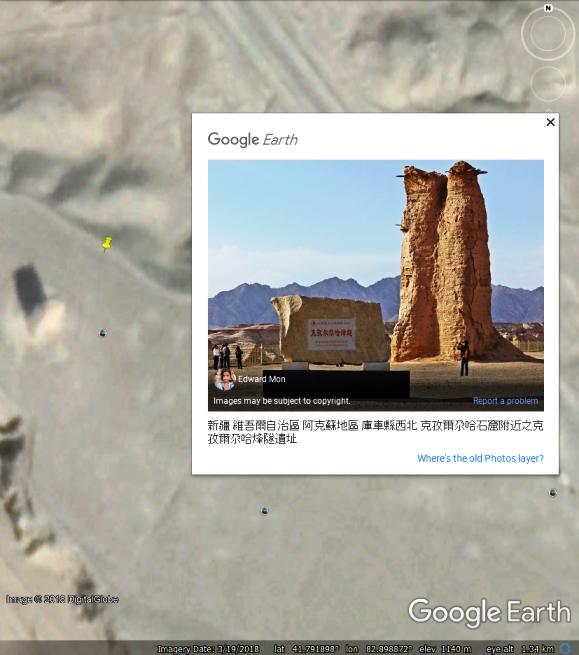Open "Where's the old Photos layer?" link

[x=480, y=458]
